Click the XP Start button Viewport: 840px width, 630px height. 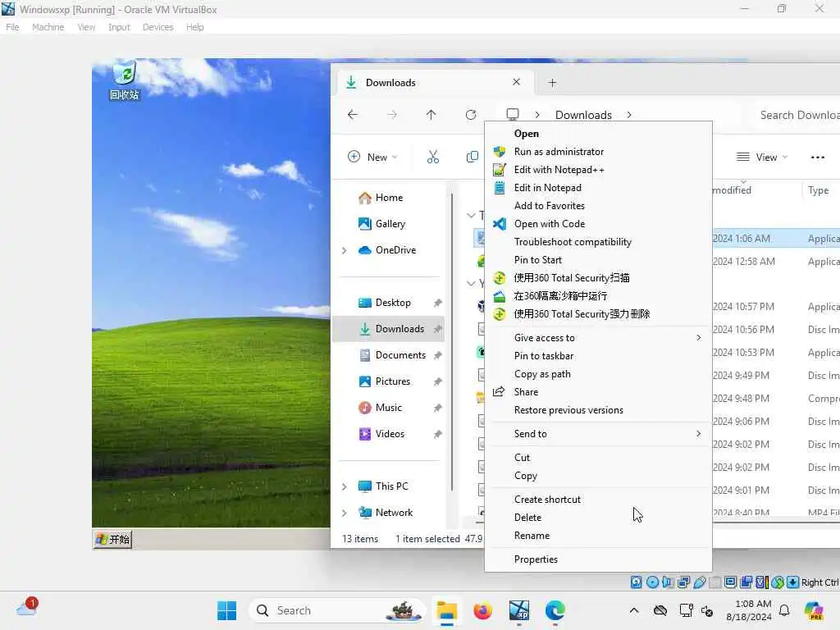pos(112,539)
